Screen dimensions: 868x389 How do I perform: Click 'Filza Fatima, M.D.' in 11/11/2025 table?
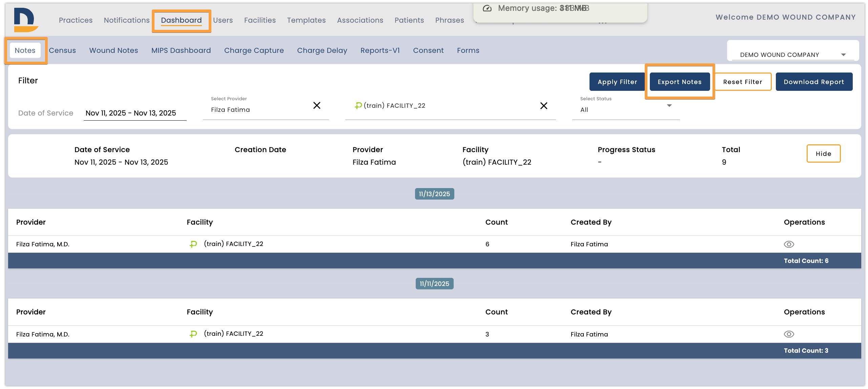pyautogui.click(x=43, y=334)
